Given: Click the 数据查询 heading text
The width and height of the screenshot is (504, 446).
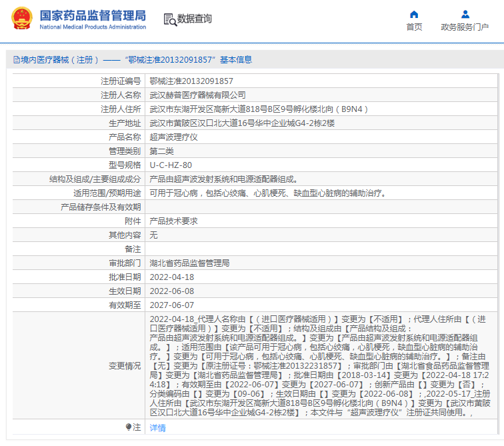Looking at the screenshot, I should click(195, 19).
